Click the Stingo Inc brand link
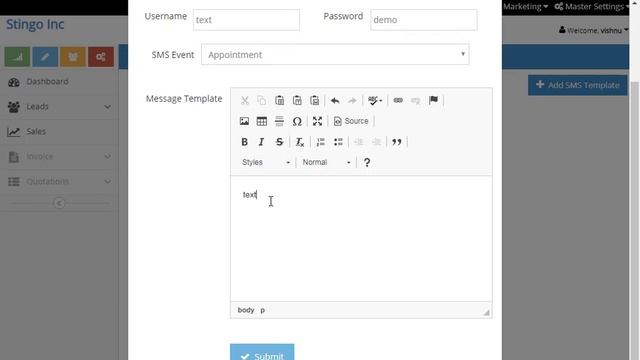 (35, 24)
